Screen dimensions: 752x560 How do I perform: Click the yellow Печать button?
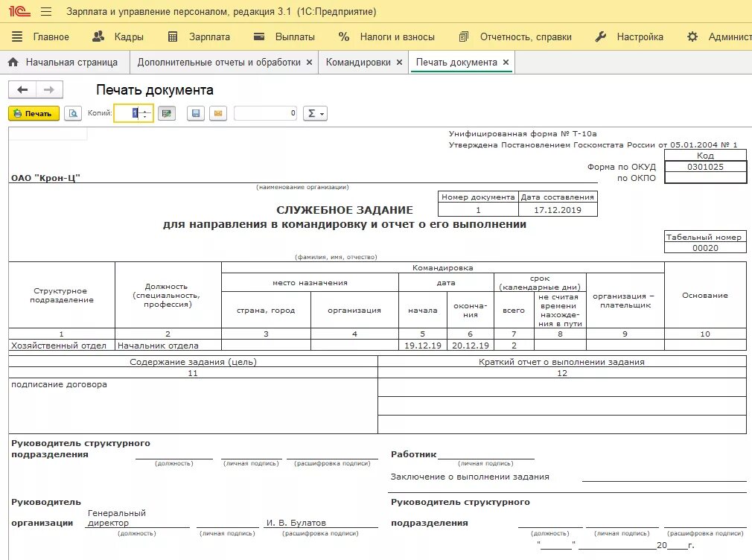point(34,113)
